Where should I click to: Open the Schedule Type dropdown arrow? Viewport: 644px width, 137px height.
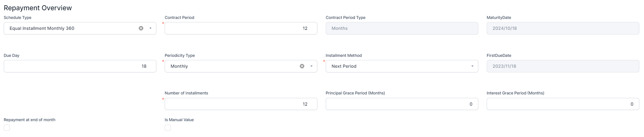[150, 28]
